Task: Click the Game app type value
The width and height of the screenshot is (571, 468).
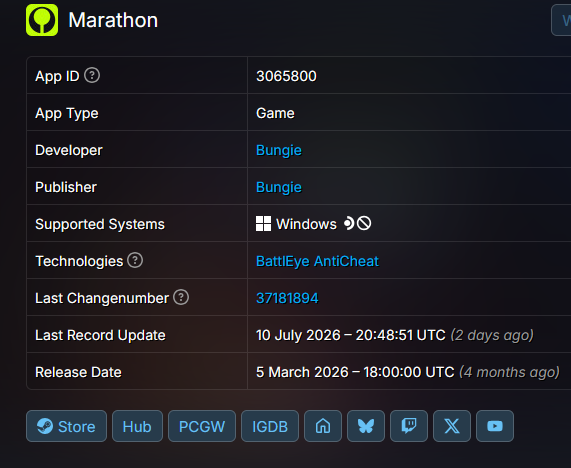Action: (275, 113)
